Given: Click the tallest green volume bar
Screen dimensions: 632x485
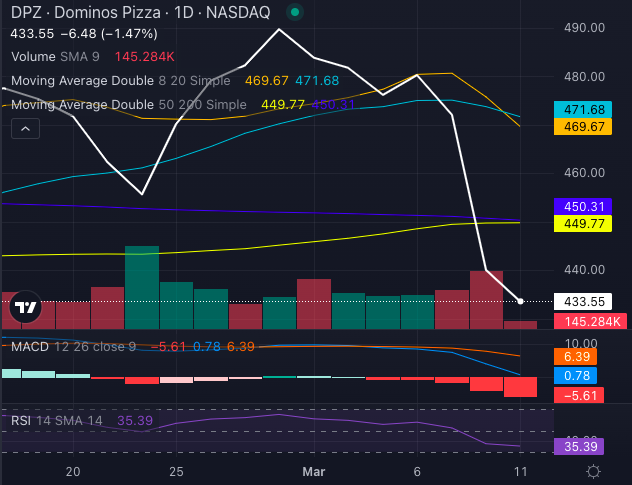Looking at the screenshot, I should pos(142,287).
